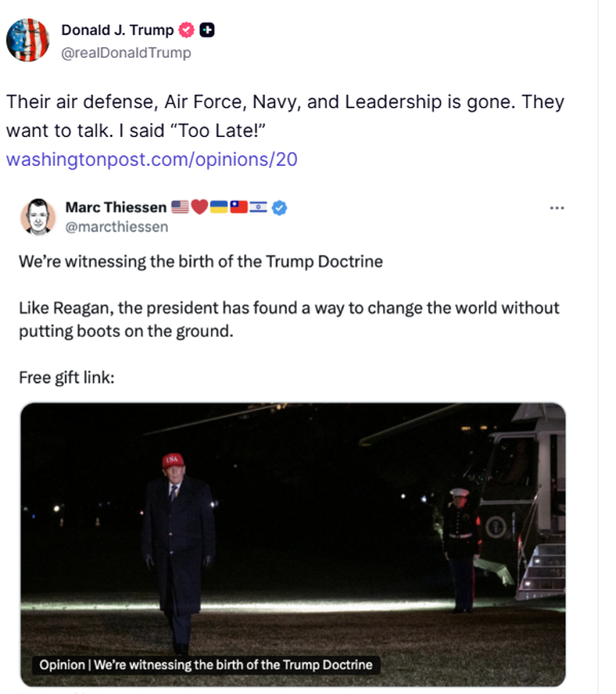The width and height of the screenshot is (616, 694).
Task: Open the article preview image of the helicopter
Action: coord(293,528)
